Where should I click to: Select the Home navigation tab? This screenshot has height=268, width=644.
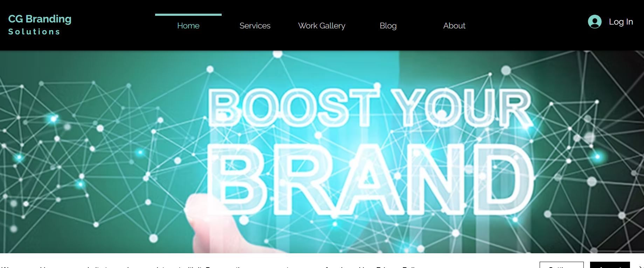click(188, 26)
